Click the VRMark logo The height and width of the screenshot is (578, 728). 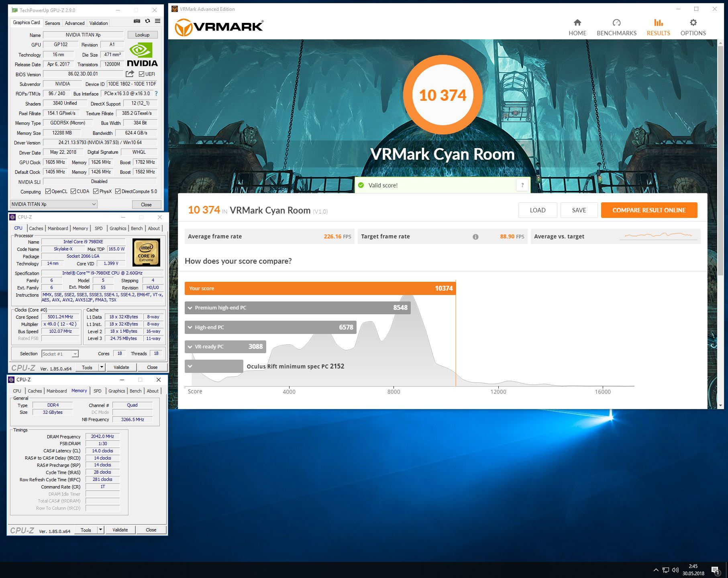tap(219, 27)
